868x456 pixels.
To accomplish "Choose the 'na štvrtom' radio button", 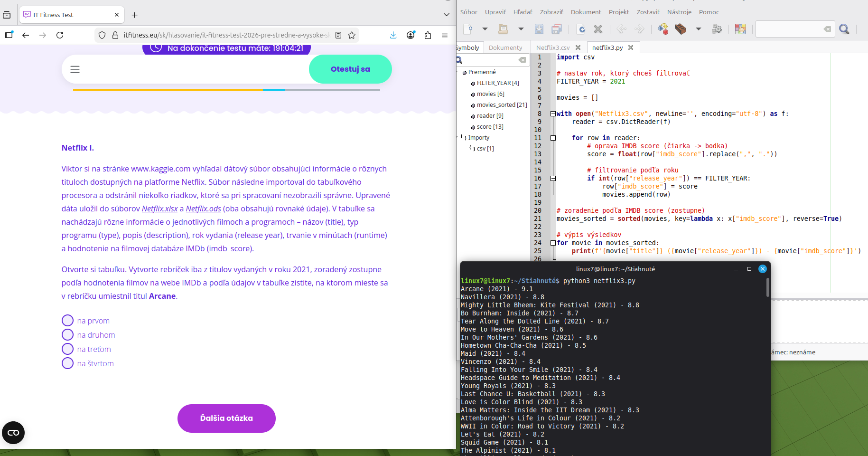I will (68, 363).
